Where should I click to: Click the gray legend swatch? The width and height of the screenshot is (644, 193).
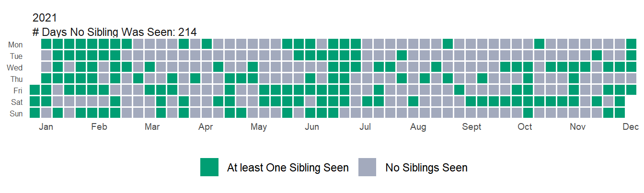[367, 167]
